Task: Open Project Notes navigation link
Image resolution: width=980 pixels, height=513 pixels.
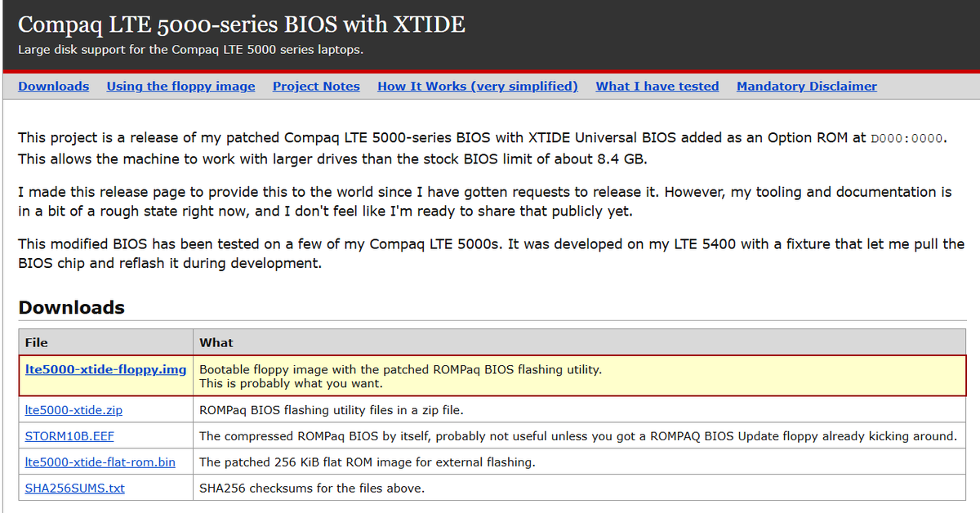Action: click(316, 86)
